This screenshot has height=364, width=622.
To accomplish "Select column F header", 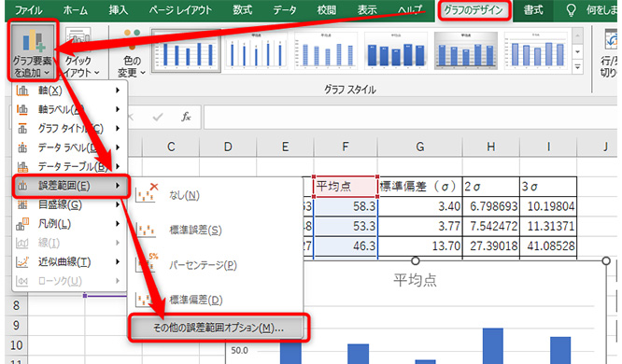I will tap(346, 147).
